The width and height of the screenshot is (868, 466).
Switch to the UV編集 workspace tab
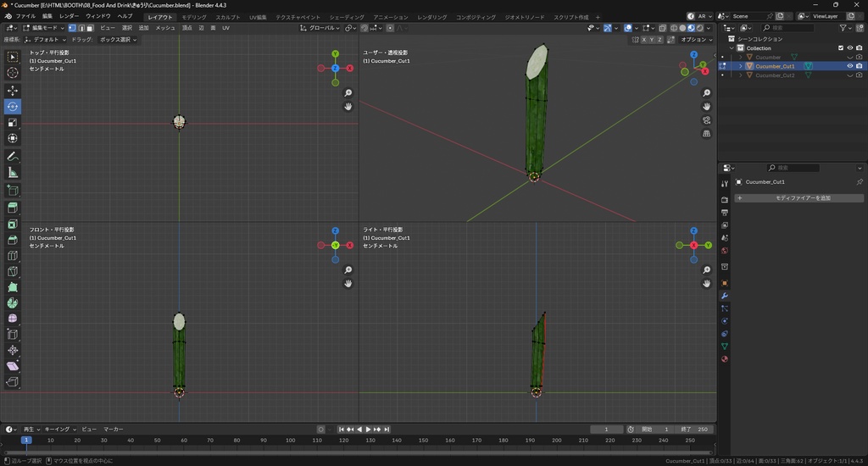click(x=257, y=17)
